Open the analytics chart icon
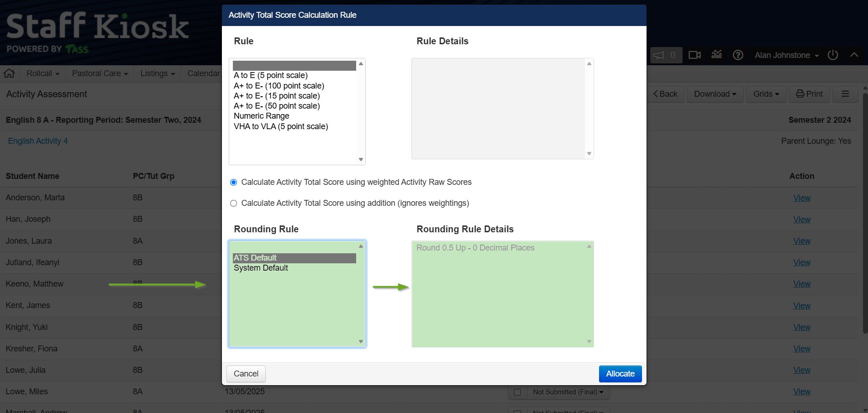 click(716, 55)
